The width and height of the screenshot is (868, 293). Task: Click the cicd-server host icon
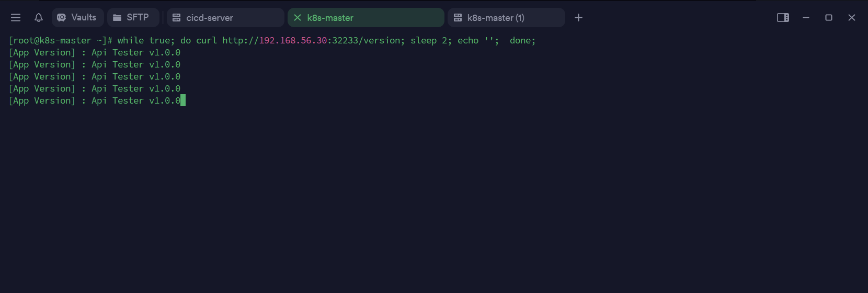(x=177, y=18)
